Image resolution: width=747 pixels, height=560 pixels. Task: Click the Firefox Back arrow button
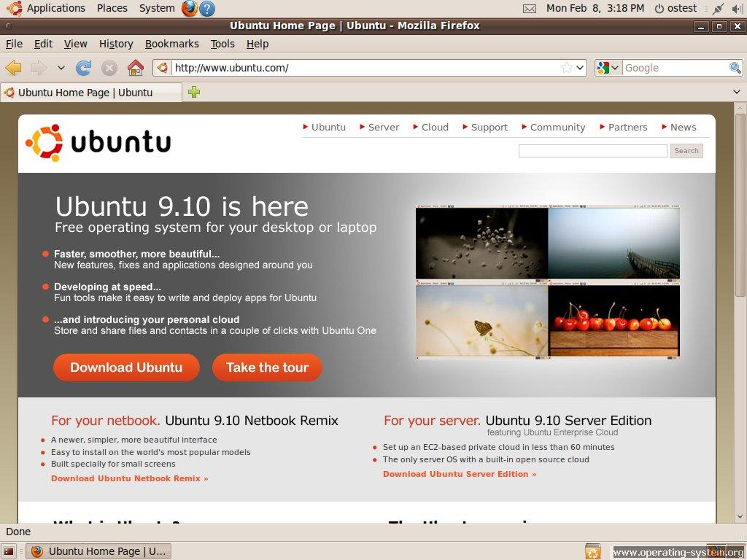point(14,68)
